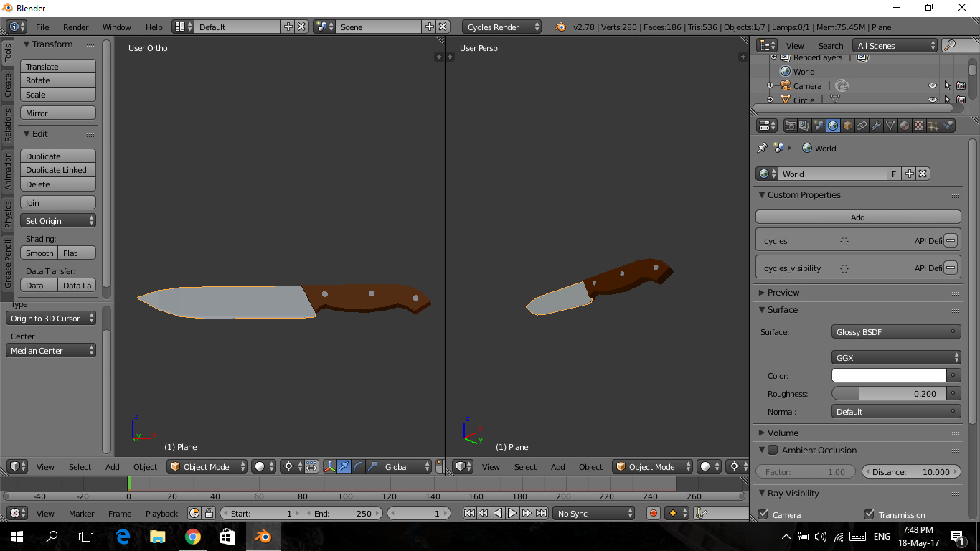The image size is (980, 551).
Task: Click the Roughness slider
Action: tap(888, 394)
